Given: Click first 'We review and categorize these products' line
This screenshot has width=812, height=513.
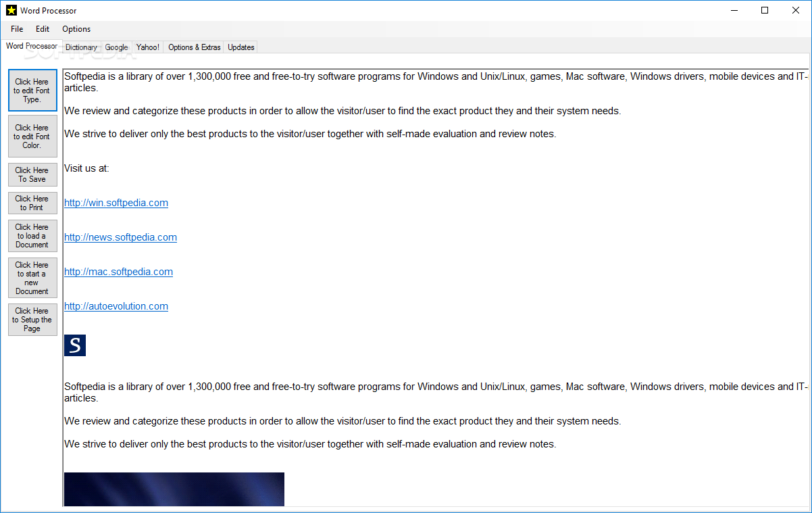Looking at the screenshot, I should pos(342,111).
